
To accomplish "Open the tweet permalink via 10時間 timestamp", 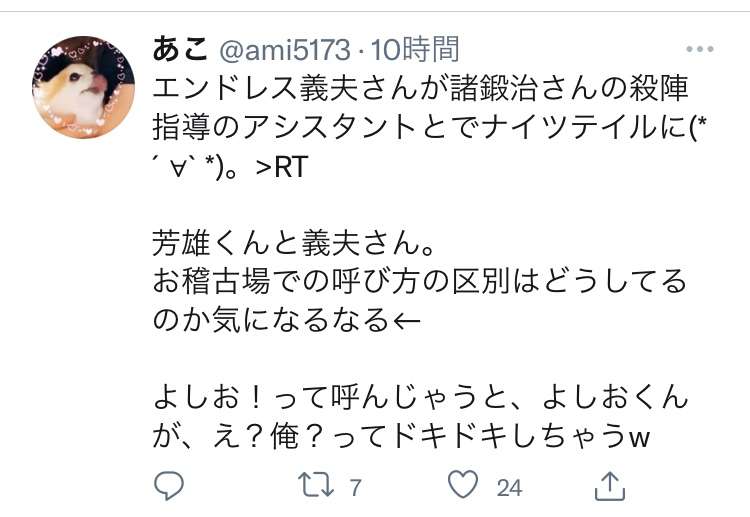I will tap(415, 49).
